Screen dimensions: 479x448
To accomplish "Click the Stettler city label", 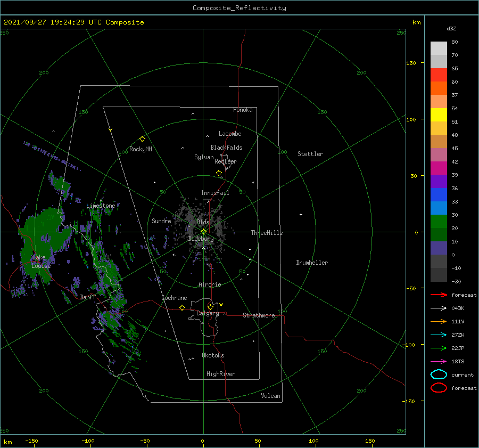I will [x=310, y=154].
